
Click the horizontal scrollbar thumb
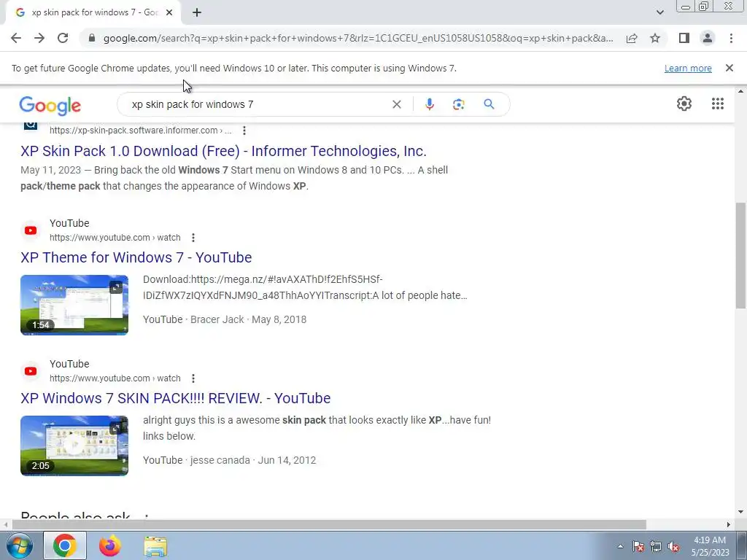click(329, 524)
